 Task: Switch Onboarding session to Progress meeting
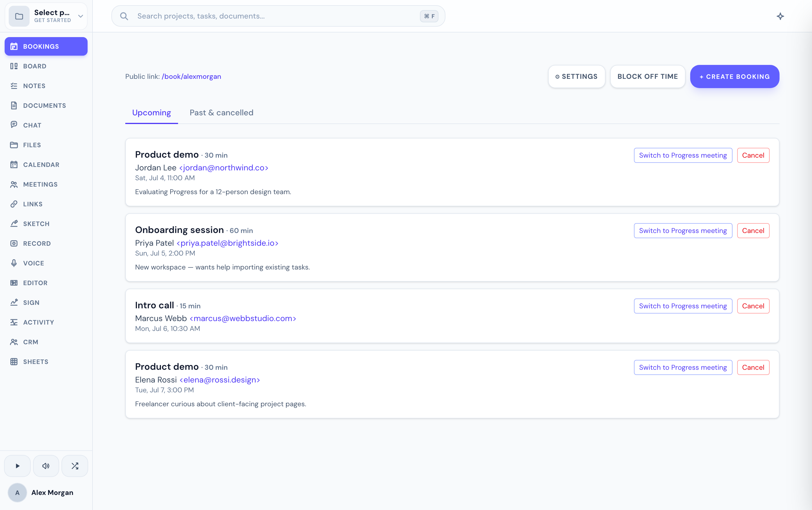tap(683, 231)
